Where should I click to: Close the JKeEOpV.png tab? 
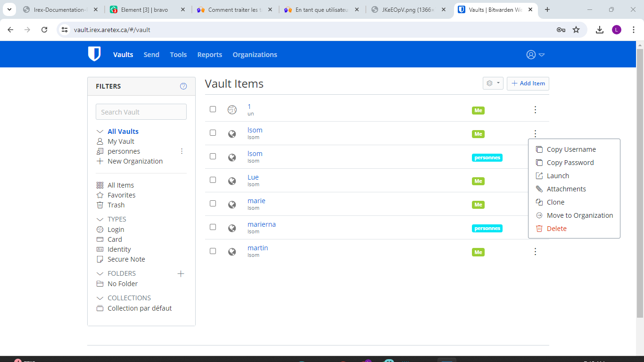(x=444, y=9)
